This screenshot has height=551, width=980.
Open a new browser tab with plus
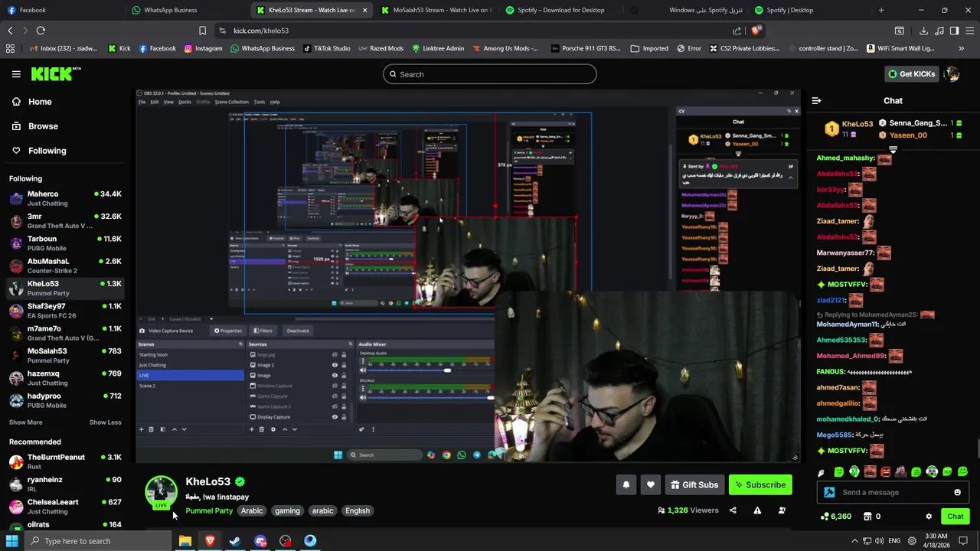(881, 10)
